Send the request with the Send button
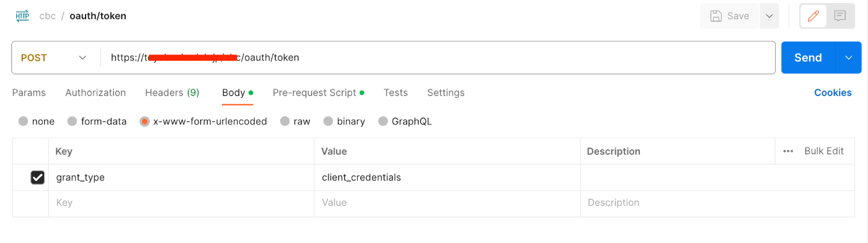 coord(808,58)
